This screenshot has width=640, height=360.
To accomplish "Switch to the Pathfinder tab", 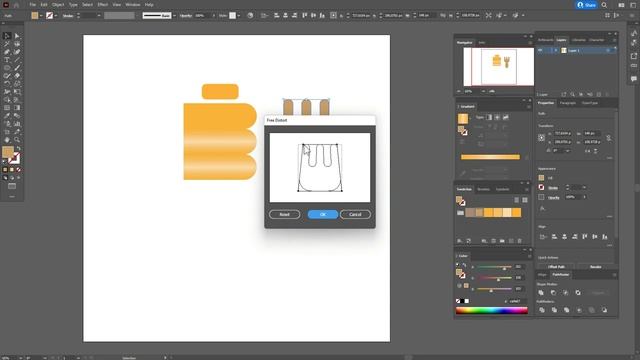I will (x=560, y=275).
